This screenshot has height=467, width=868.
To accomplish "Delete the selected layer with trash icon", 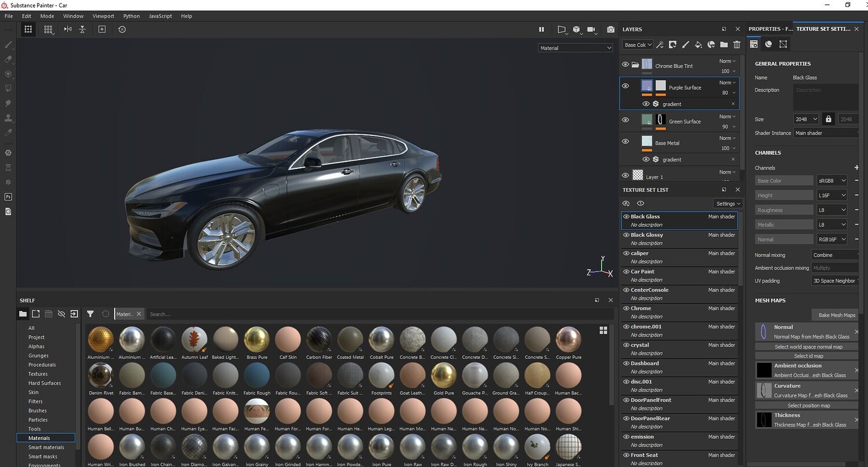I will 737,45.
